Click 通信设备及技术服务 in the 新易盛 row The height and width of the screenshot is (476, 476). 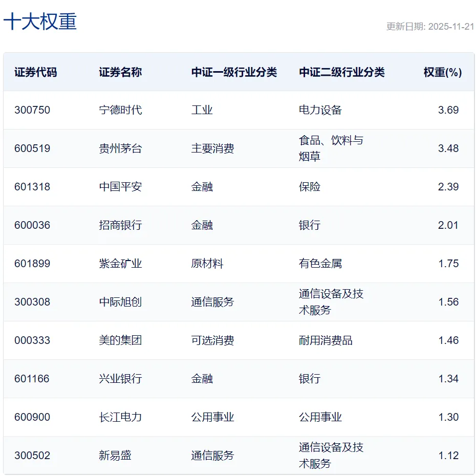331,456
